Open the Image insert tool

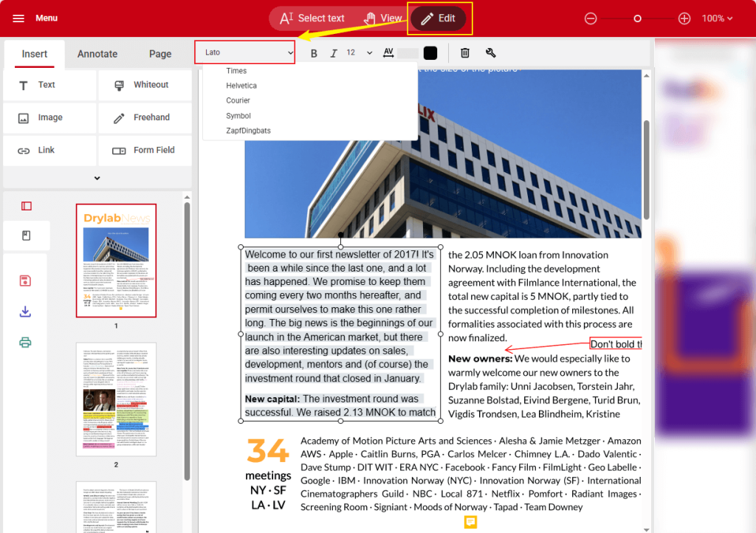coord(49,117)
